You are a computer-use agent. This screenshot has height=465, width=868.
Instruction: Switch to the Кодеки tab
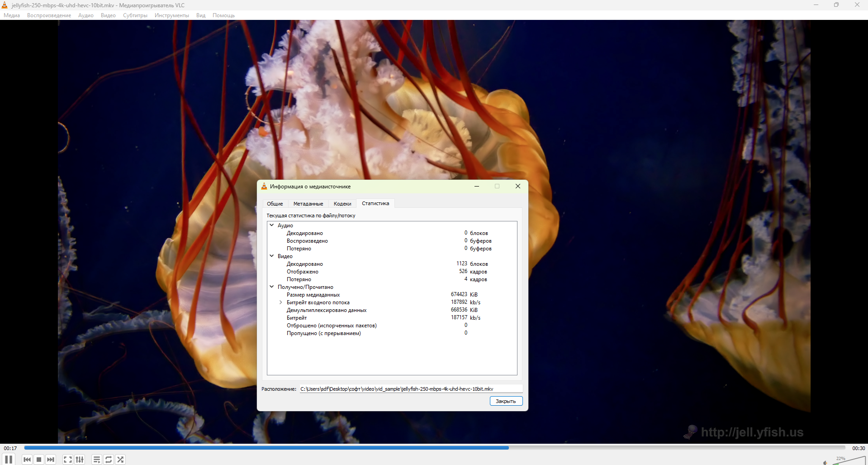(x=342, y=204)
